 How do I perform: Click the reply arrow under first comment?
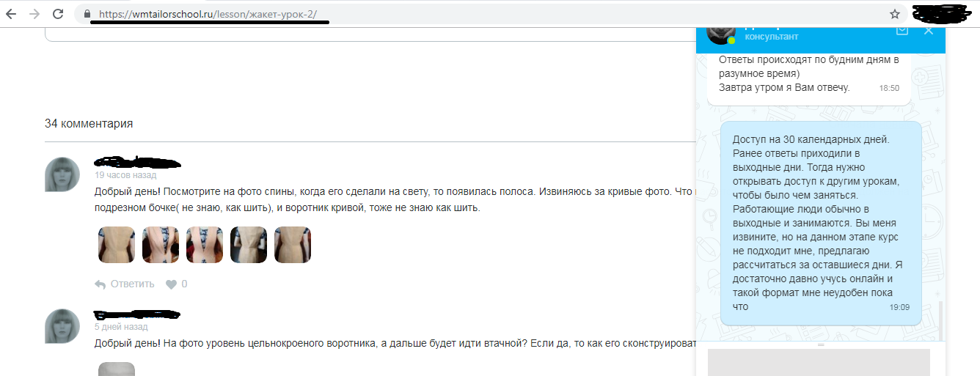point(100,284)
